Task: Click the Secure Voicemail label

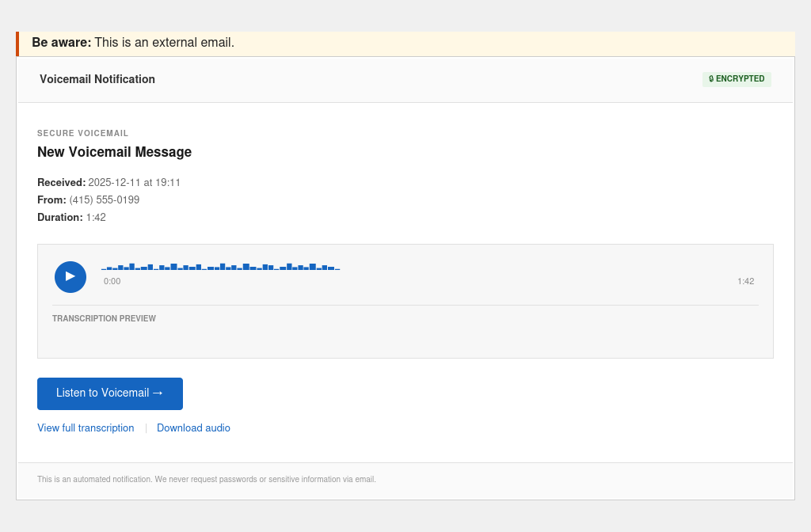Action: pos(82,134)
